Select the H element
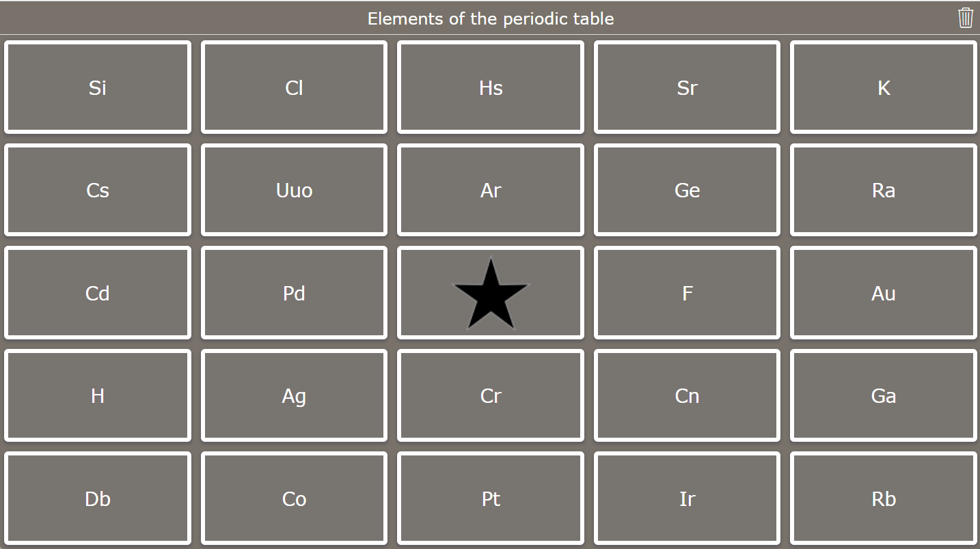The image size is (980, 549). click(x=97, y=395)
